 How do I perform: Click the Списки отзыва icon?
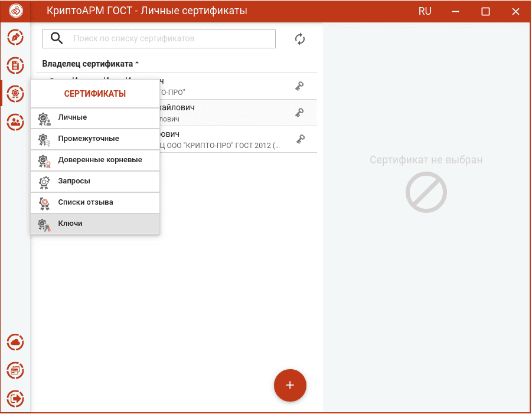tap(44, 203)
